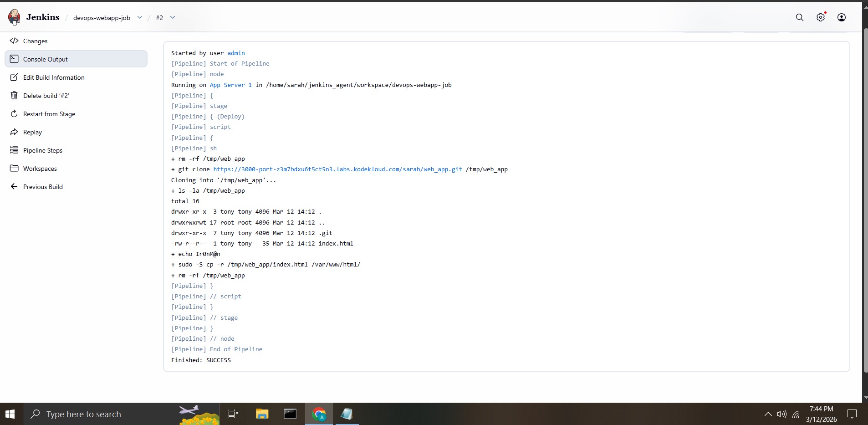The height and width of the screenshot is (425, 868).
Task: Open File Explorer from the taskbar
Action: (x=262, y=414)
